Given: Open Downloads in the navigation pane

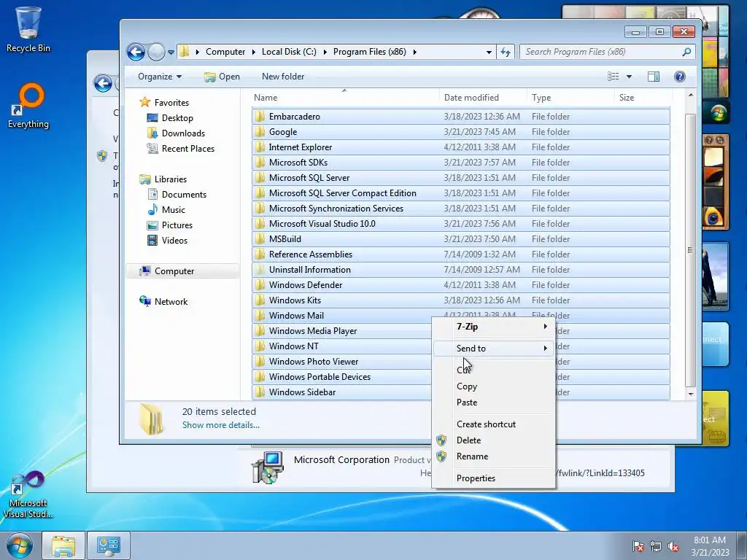Looking at the screenshot, I should click(x=176, y=133).
